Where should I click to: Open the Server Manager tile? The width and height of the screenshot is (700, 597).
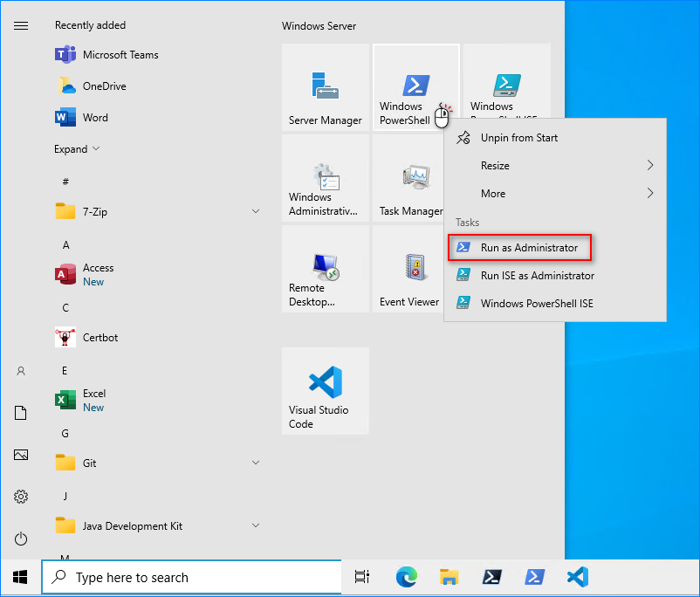326,87
